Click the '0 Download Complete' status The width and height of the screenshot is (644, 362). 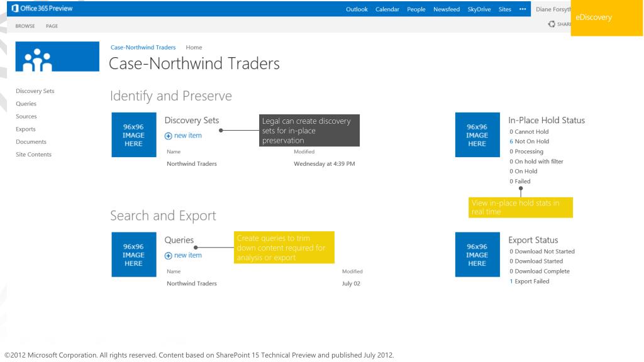click(x=540, y=271)
